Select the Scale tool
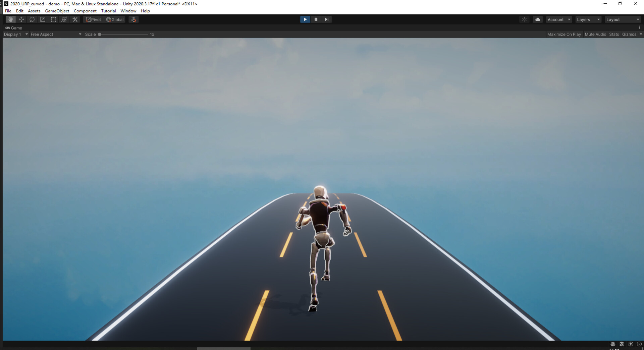 (x=43, y=19)
